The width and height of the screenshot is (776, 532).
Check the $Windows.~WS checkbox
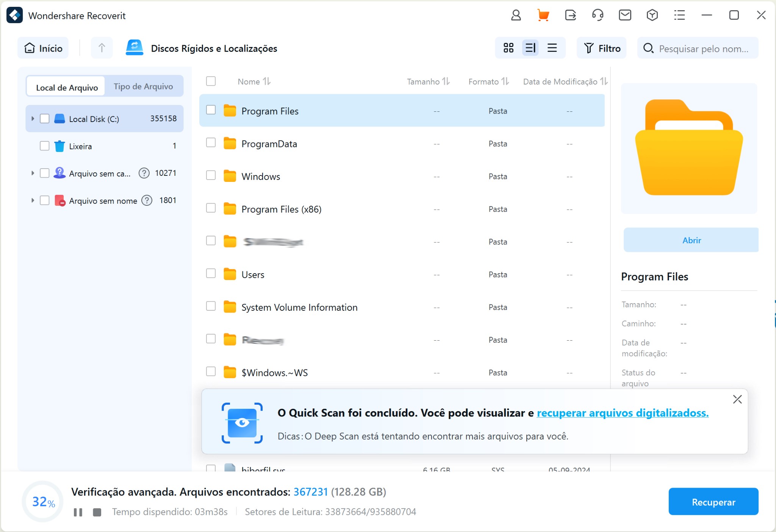pyautogui.click(x=211, y=372)
